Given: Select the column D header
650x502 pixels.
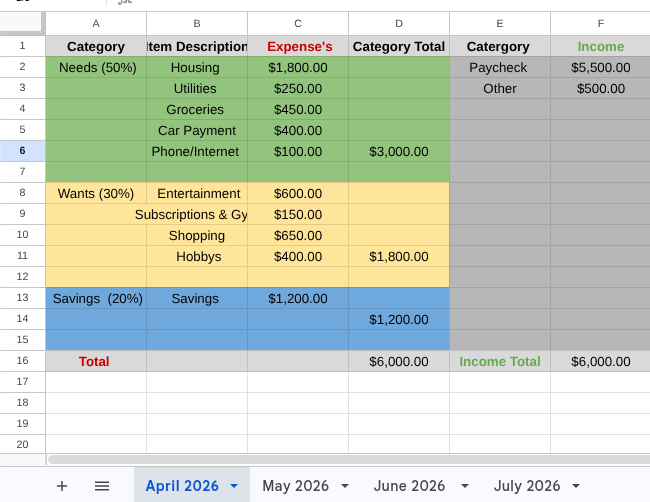Looking at the screenshot, I should 399,23.
